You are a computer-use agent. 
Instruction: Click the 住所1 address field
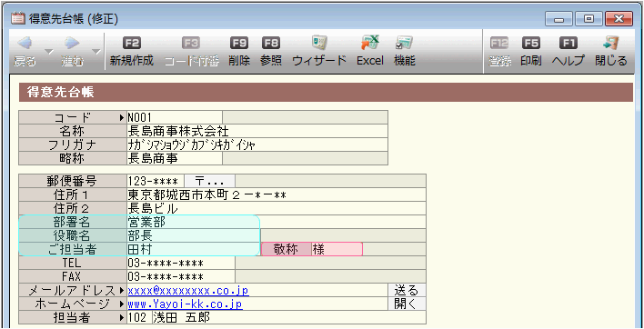[x=277, y=194]
